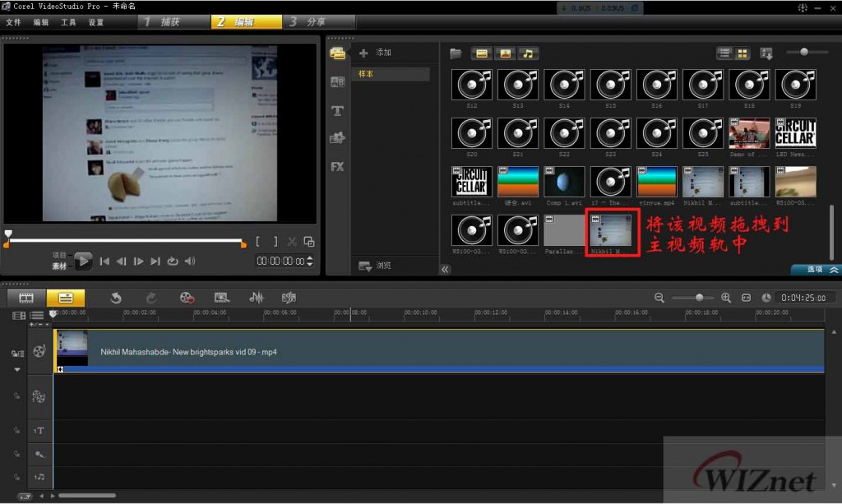
Task: Switch to step 2 编辑 tab
Action: click(x=246, y=22)
